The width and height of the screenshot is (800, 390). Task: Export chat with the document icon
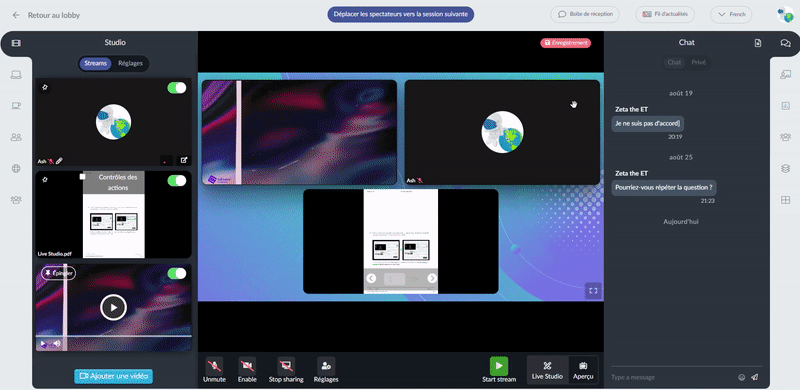pyautogui.click(x=758, y=43)
